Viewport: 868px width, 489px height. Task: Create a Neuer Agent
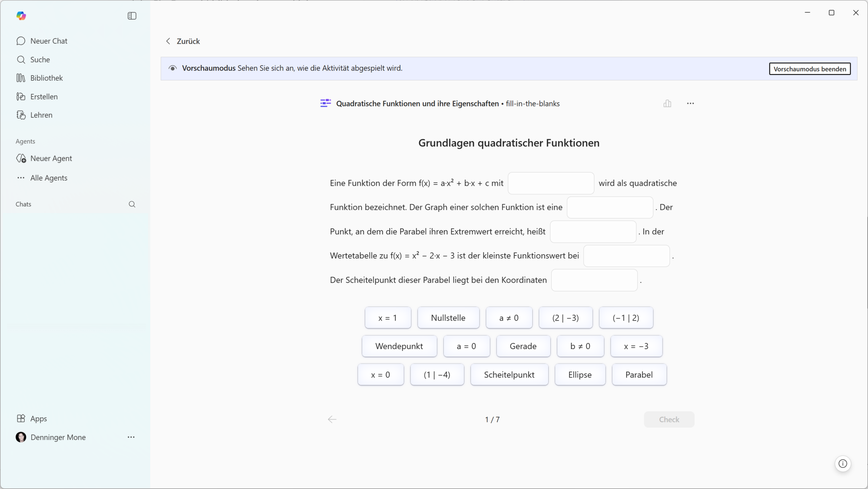coord(51,158)
